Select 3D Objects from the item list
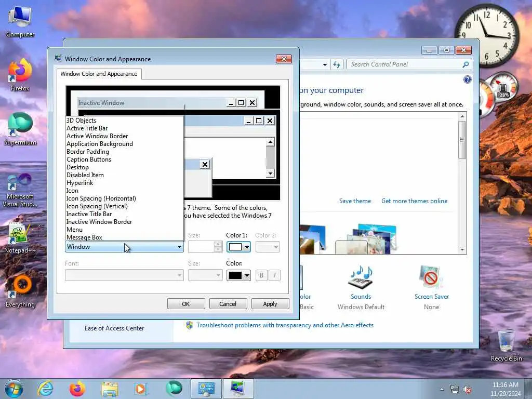Viewport: 532px width, 399px height. 124,121
